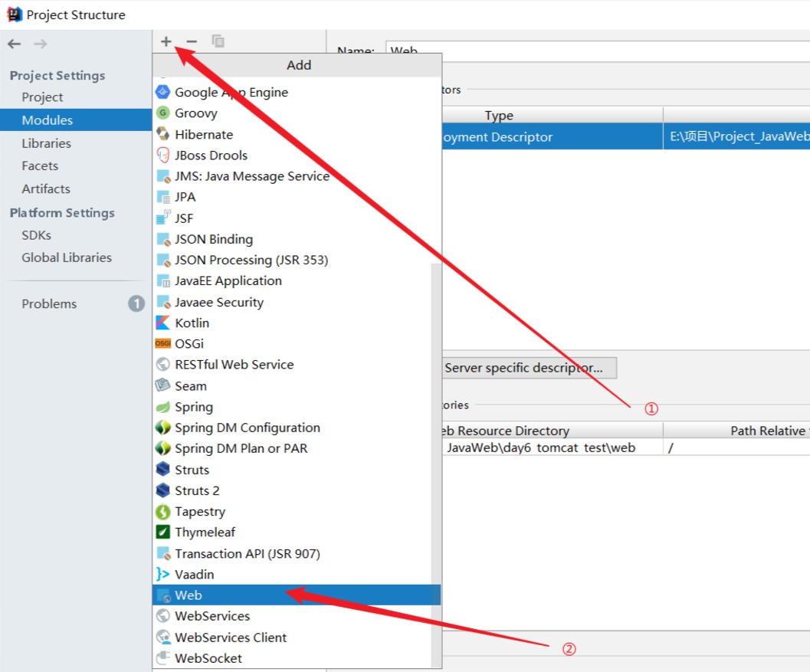Pick JSON Binding from the list
The image size is (810, 672).
292,239
